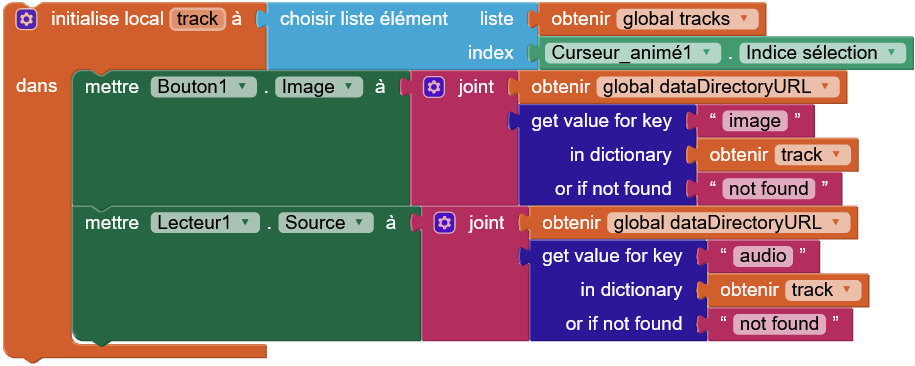Edit the local variable name track field
The width and height of the screenshot is (915, 366).
click(197, 19)
